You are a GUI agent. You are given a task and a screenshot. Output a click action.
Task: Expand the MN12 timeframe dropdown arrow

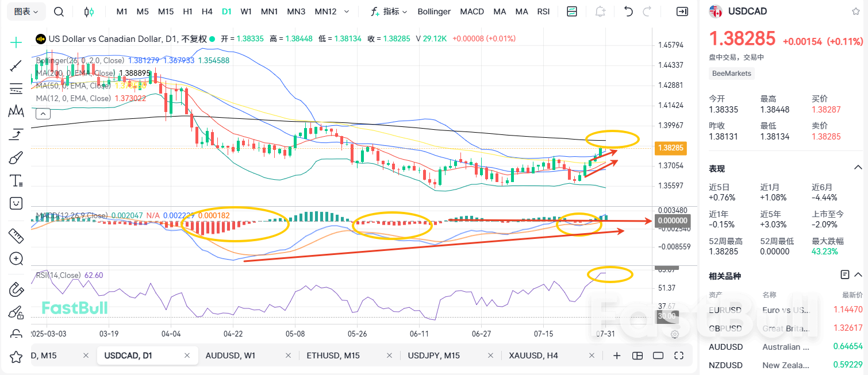pos(347,11)
